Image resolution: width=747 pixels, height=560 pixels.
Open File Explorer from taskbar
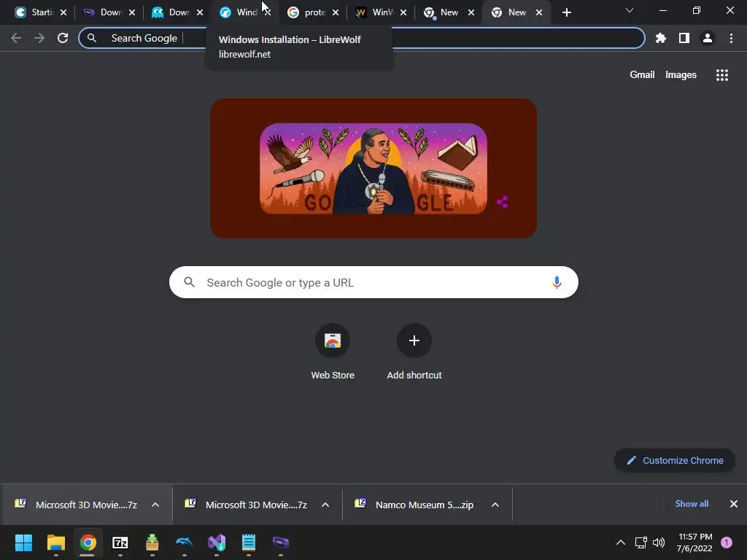[x=55, y=542]
